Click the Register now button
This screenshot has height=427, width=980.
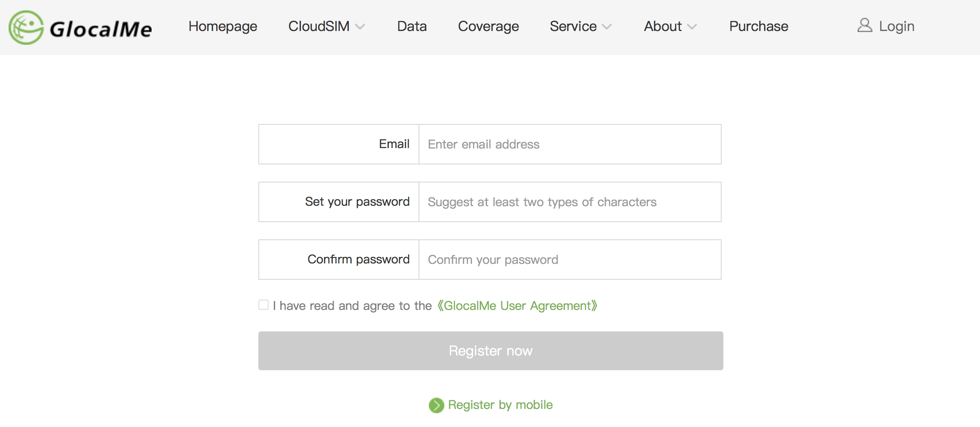(x=490, y=350)
